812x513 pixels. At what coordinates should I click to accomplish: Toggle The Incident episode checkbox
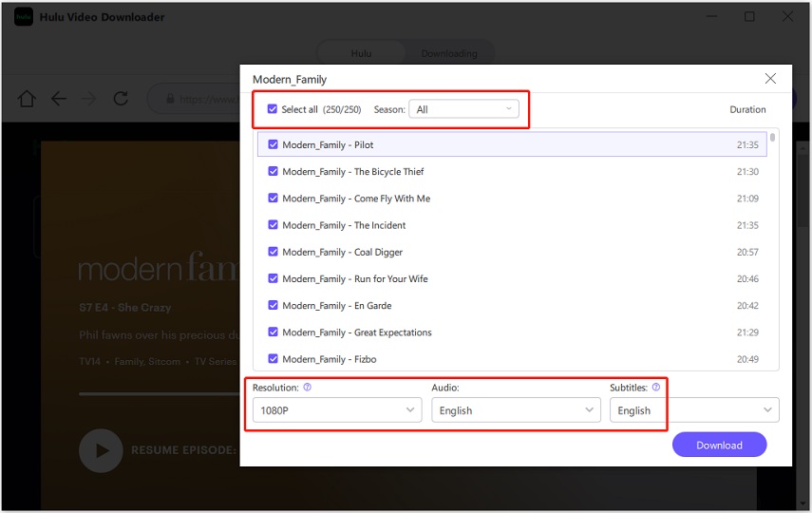point(273,225)
